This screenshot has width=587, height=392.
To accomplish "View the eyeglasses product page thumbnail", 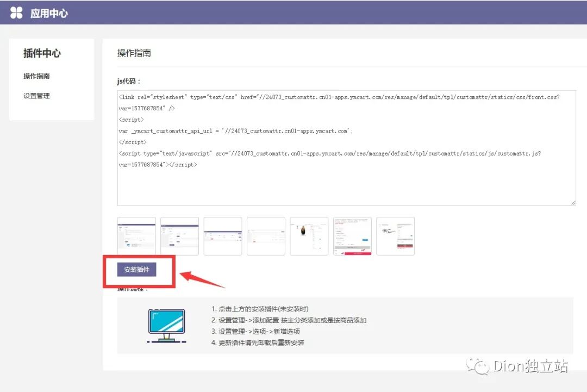I will [395, 236].
